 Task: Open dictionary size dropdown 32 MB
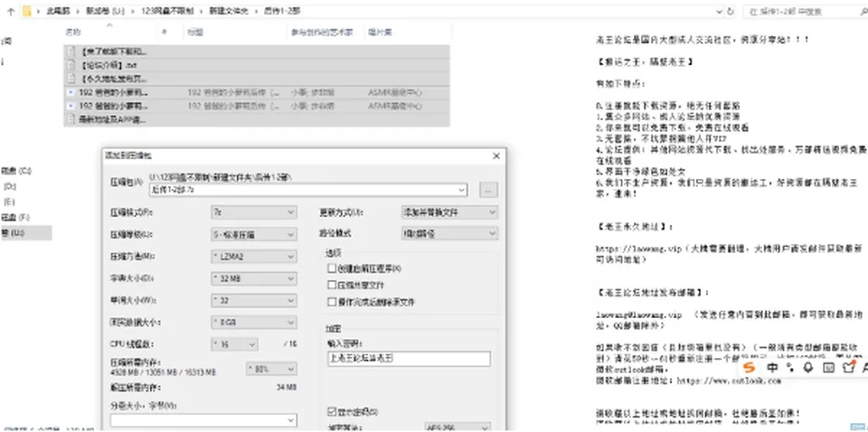click(253, 278)
